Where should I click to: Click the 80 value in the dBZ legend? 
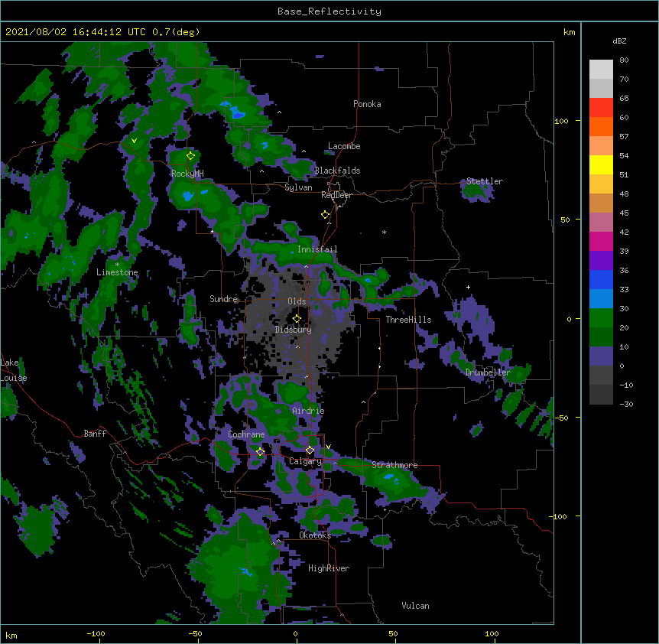pos(624,60)
